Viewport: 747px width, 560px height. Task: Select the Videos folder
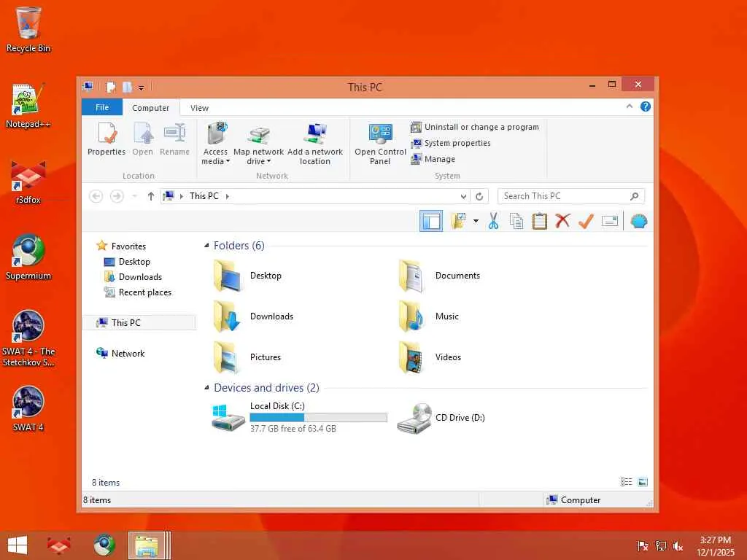point(430,357)
